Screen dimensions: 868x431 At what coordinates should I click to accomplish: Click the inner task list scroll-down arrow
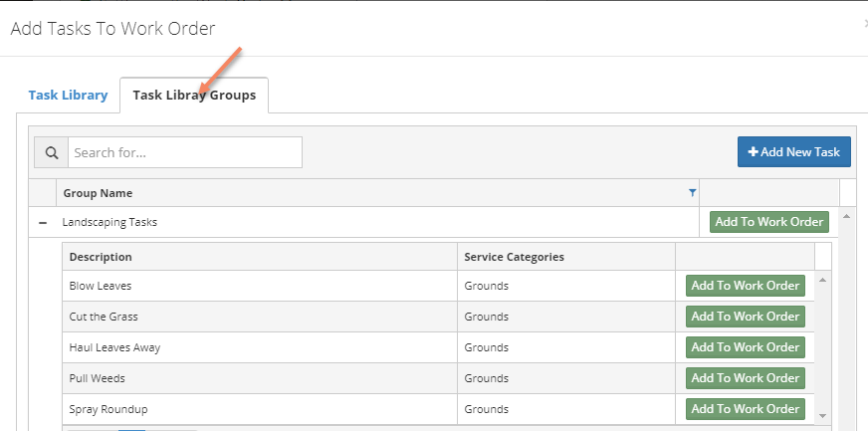tap(822, 415)
